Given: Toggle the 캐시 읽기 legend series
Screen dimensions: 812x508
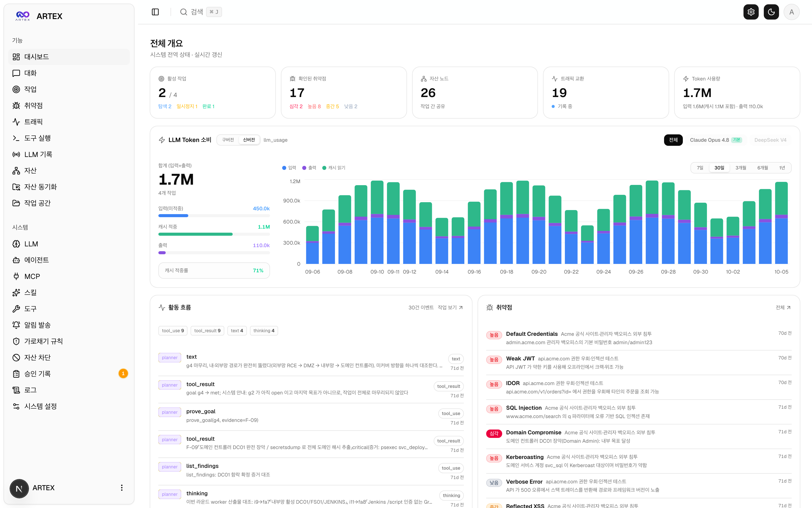Looking at the screenshot, I should pyautogui.click(x=333, y=168).
